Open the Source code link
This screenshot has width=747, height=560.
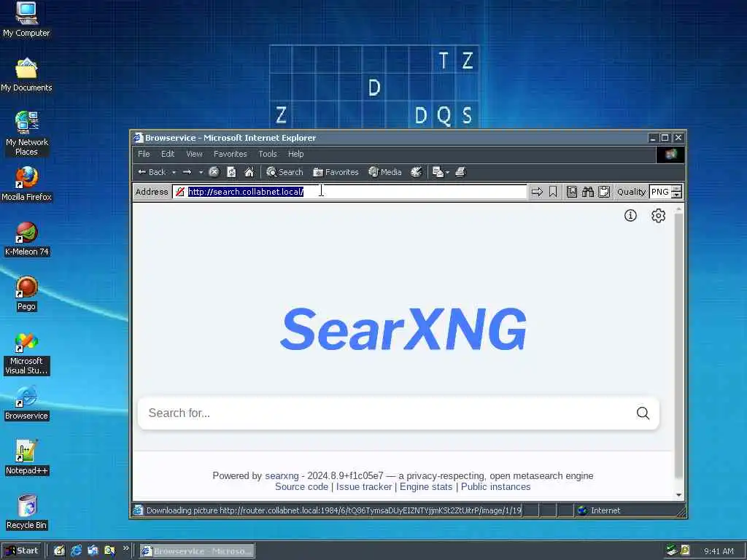301,486
